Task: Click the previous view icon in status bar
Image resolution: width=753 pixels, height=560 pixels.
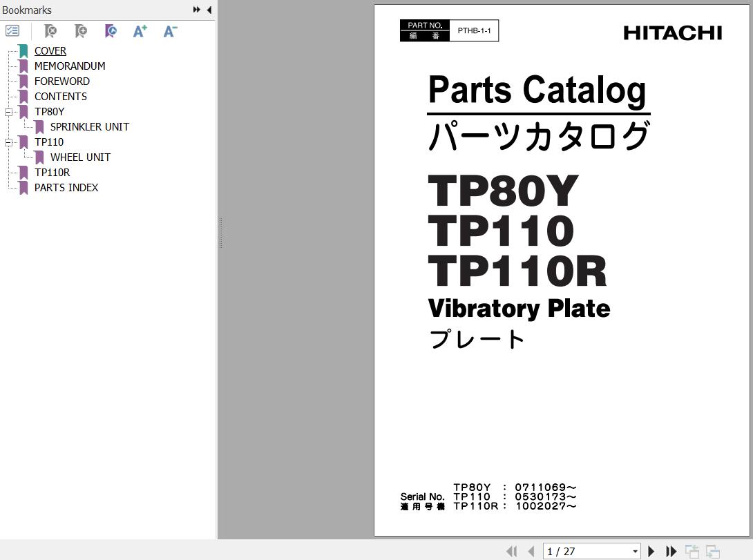Action: pos(692,551)
